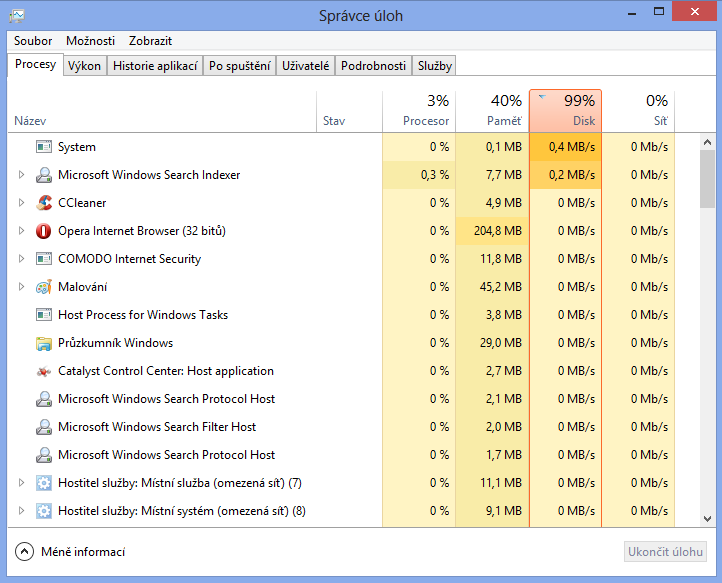Click the Opera Internet Browser icon

click(43, 231)
